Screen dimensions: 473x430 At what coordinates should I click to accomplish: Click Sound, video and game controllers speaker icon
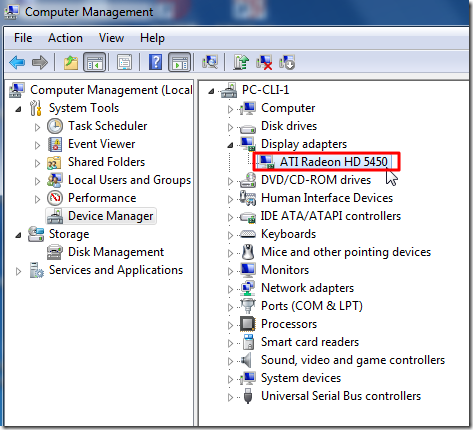246,360
